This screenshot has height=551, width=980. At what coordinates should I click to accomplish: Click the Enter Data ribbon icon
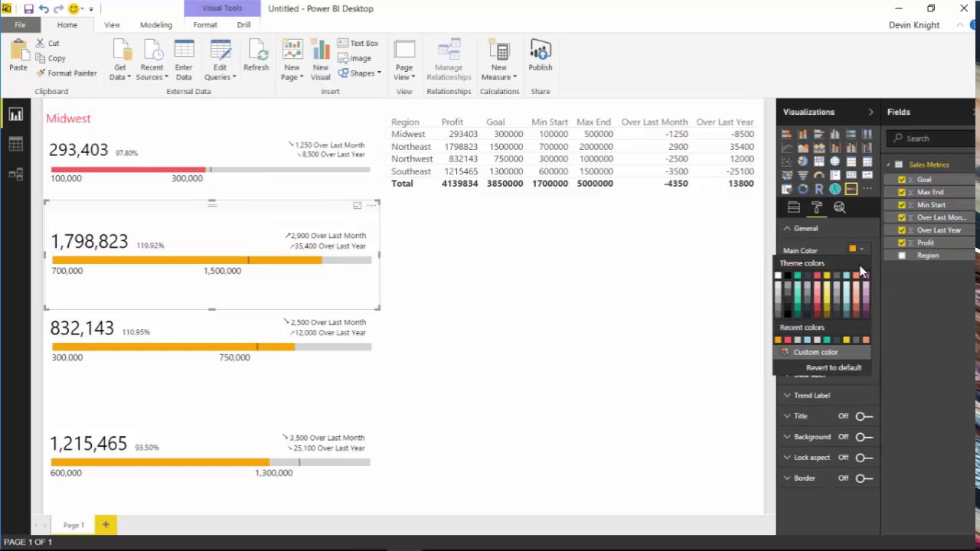tap(184, 60)
